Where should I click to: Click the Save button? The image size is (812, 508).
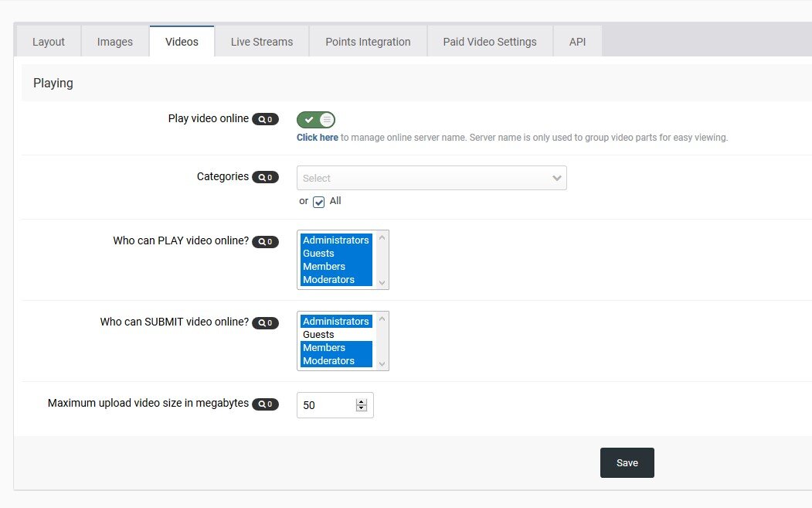pyautogui.click(x=627, y=463)
